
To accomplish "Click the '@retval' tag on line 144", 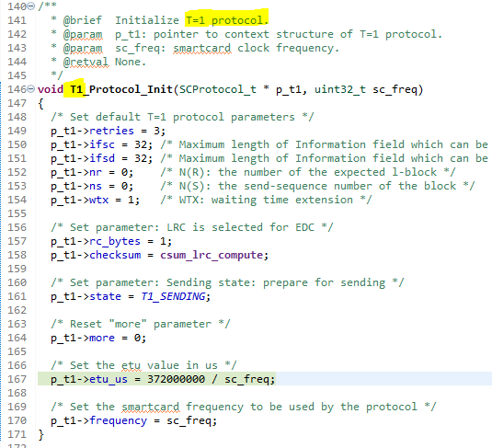I will click(86, 63).
